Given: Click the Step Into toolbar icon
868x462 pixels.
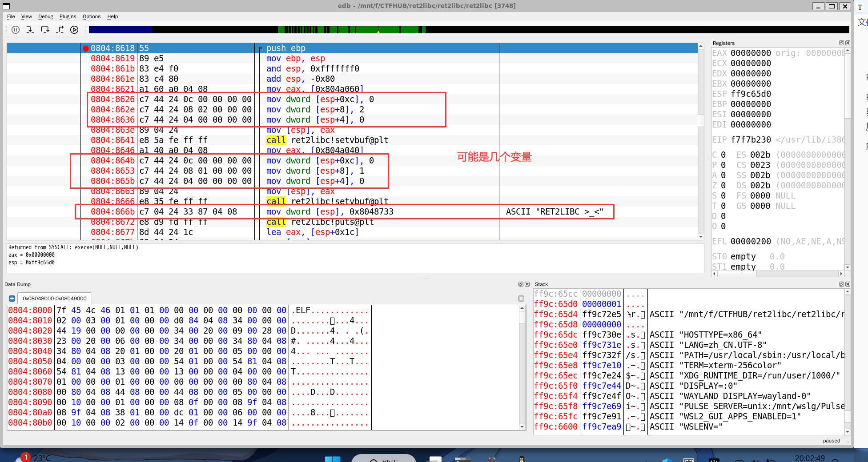Looking at the screenshot, I should (x=30, y=30).
